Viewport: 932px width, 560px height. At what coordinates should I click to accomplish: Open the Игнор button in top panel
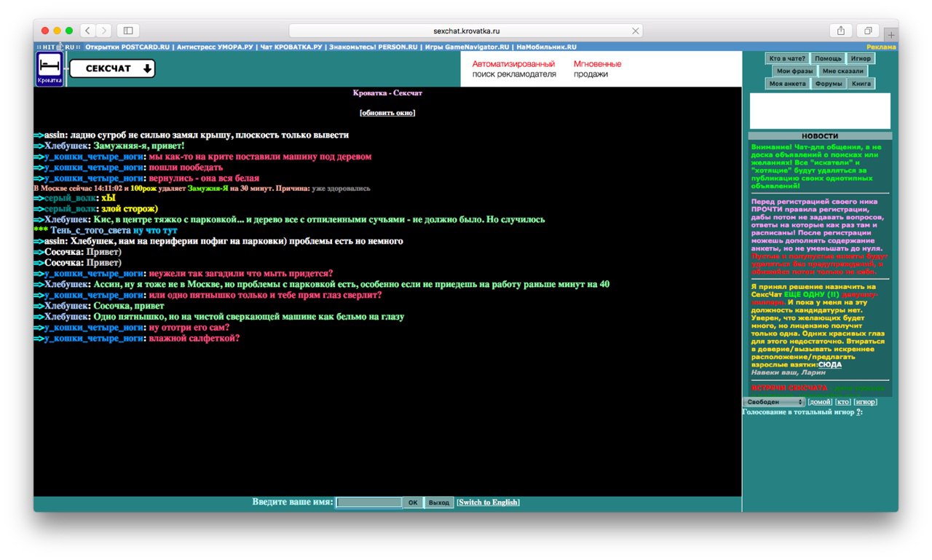[x=861, y=58]
